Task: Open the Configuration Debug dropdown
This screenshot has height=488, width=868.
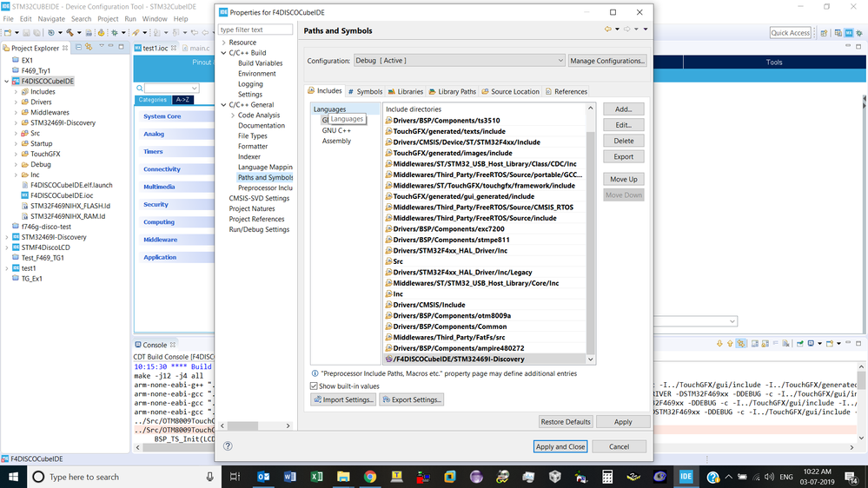Action: click(460, 60)
